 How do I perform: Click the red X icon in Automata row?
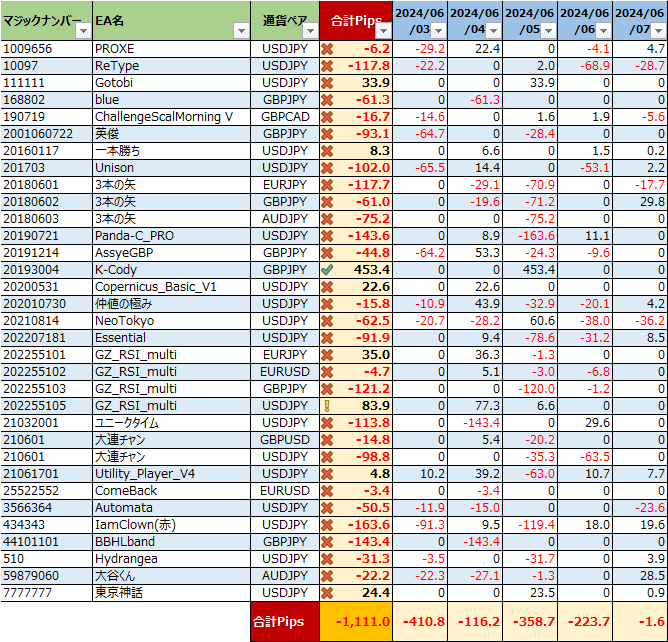pyautogui.click(x=327, y=508)
